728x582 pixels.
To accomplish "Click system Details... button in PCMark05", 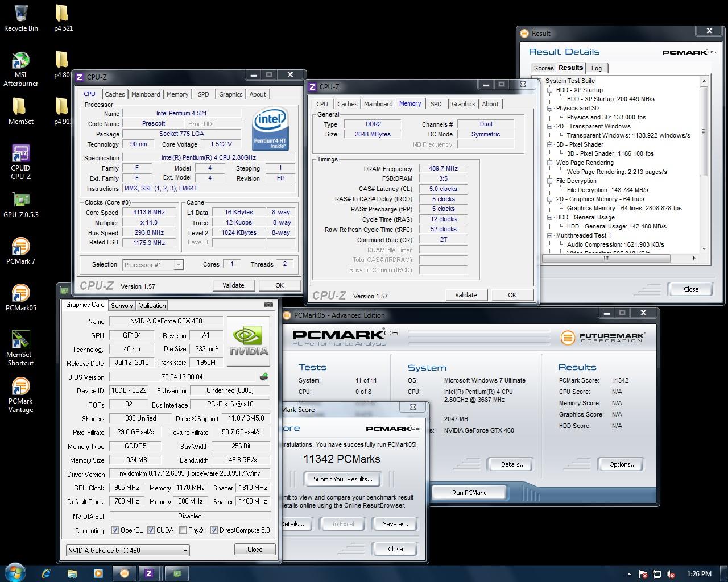I will coord(512,464).
